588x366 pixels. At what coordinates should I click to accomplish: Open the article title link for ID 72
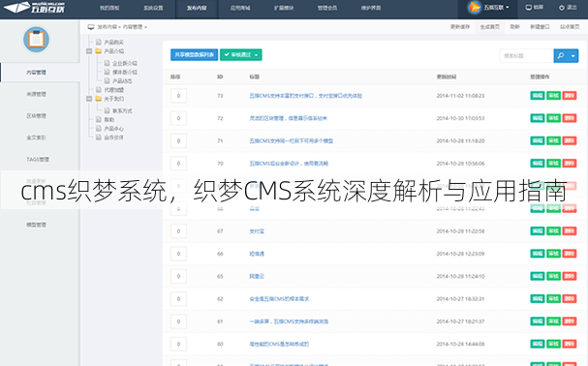(x=288, y=118)
